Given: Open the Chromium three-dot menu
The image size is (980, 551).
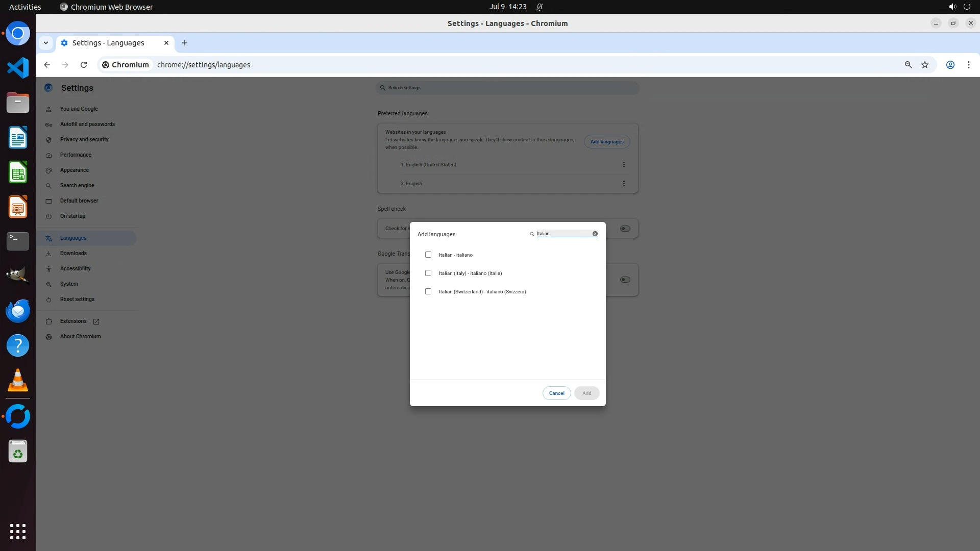Looking at the screenshot, I should [968, 65].
